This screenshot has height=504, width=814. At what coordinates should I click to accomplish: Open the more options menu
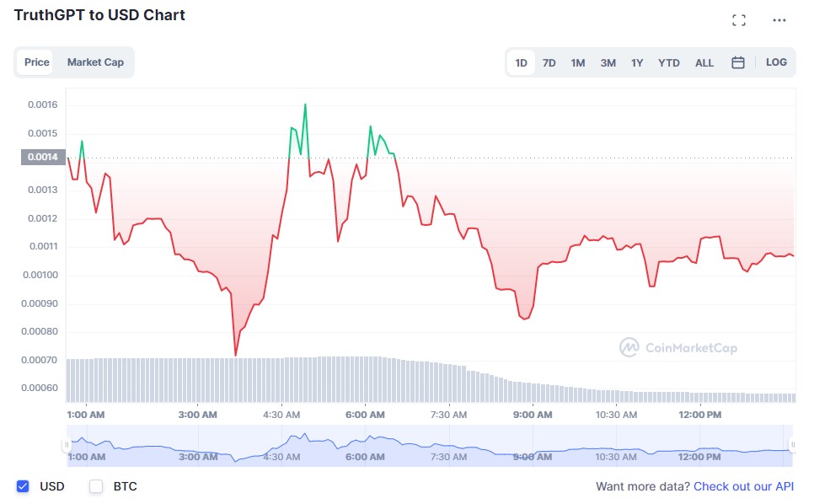[779, 19]
